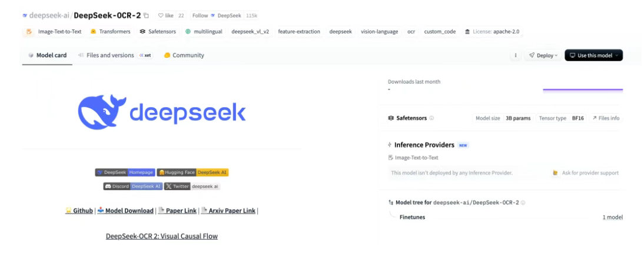Click the DeepSeek Homepage badge

[x=125, y=172]
